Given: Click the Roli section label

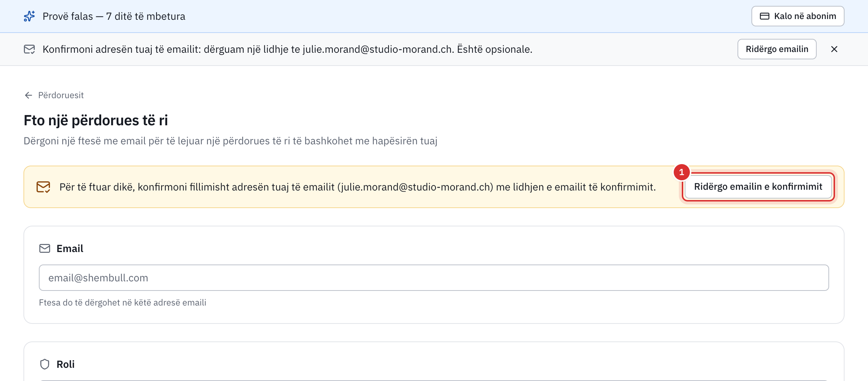Looking at the screenshot, I should [65, 364].
